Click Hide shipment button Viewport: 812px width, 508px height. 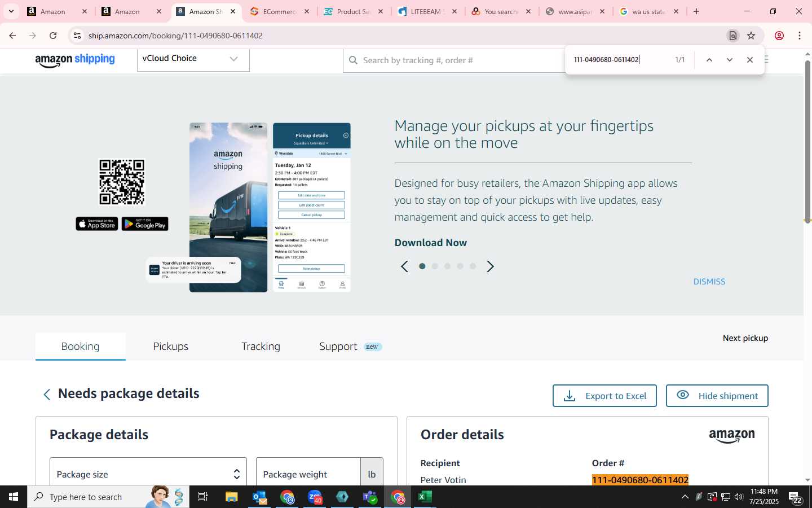click(x=717, y=396)
